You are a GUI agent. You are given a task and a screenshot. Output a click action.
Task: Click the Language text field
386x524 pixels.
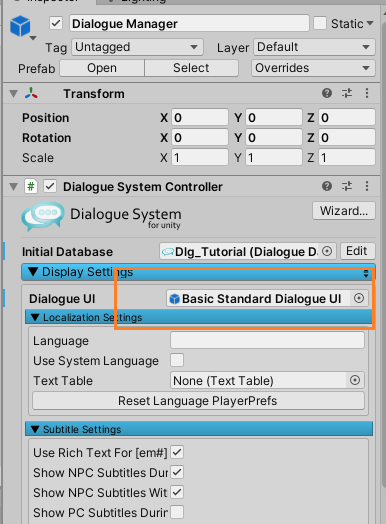[267, 340]
